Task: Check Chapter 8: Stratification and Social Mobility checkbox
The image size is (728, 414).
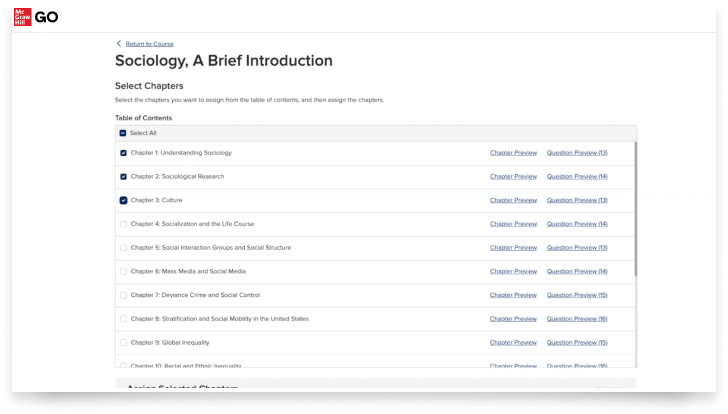Action: coord(124,318)
